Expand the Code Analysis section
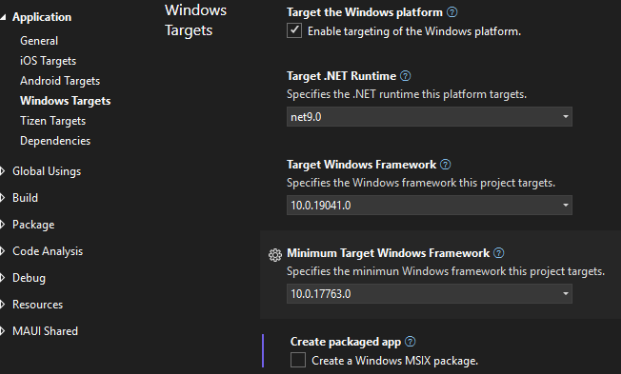 (2, 251)
